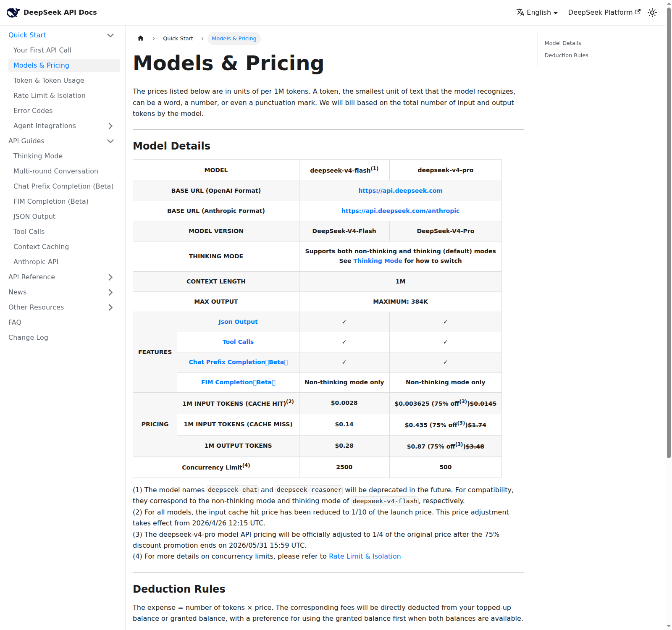Click the translate language icon
672x630 pixels.
(x=520, y=13)
